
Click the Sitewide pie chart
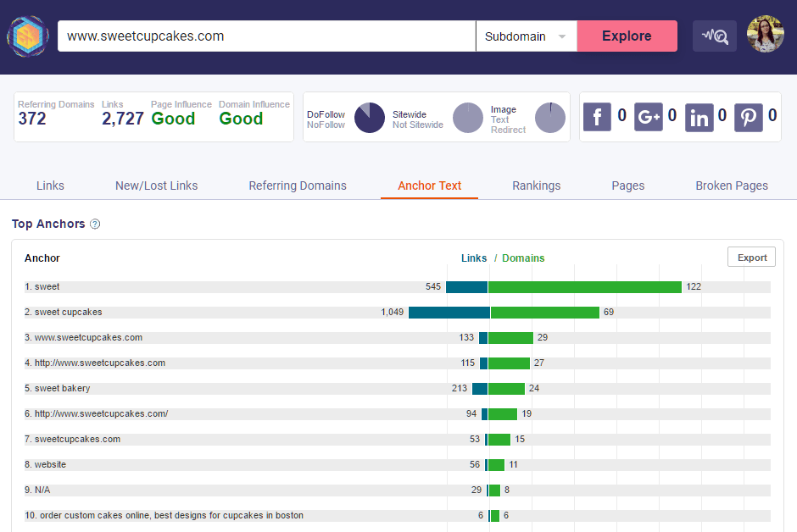click(468, 118)
